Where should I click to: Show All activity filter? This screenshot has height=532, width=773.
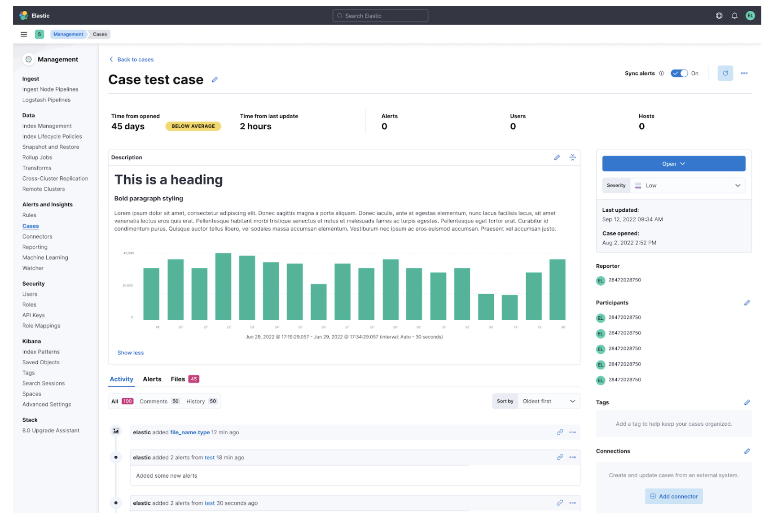coord(122,401)
